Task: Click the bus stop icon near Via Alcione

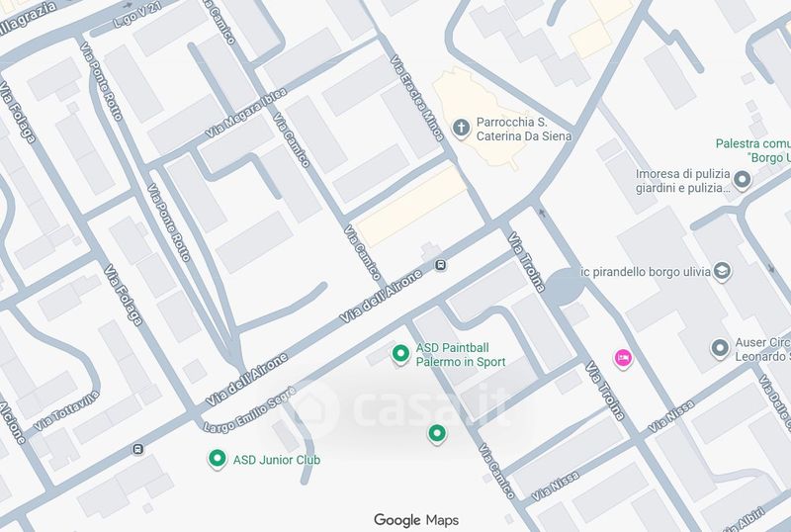Action: (138, 449)
